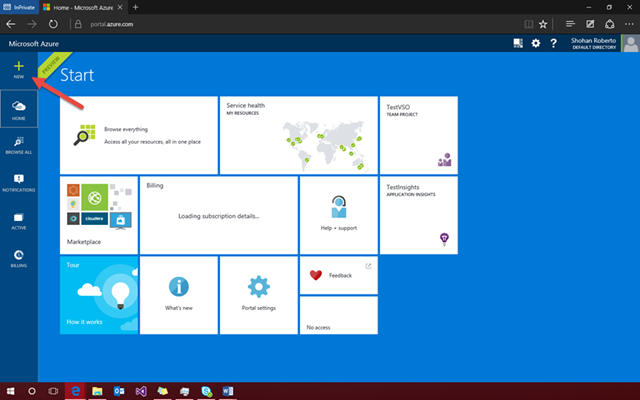The height and width of the screenshot is (400, 640).
Task: Open the Service health map tile
Action: [x=299, y=136]
